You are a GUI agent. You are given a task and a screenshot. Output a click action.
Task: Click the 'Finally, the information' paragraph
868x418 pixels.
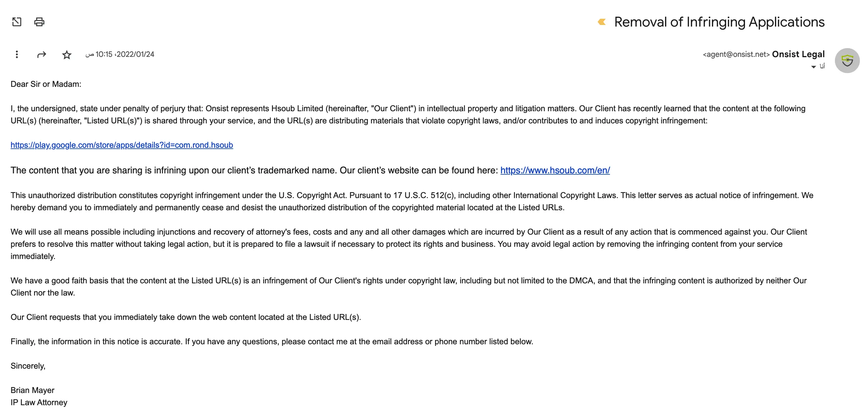(x=272, y=341)
